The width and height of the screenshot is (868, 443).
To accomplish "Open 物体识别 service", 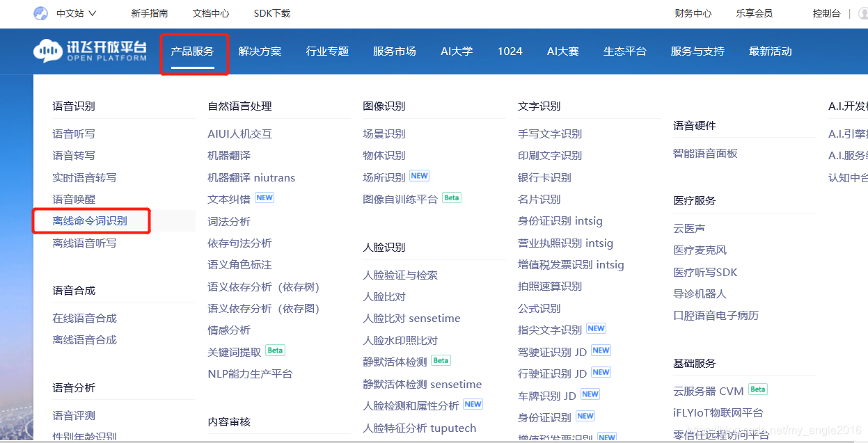I will tap(384, 155).
